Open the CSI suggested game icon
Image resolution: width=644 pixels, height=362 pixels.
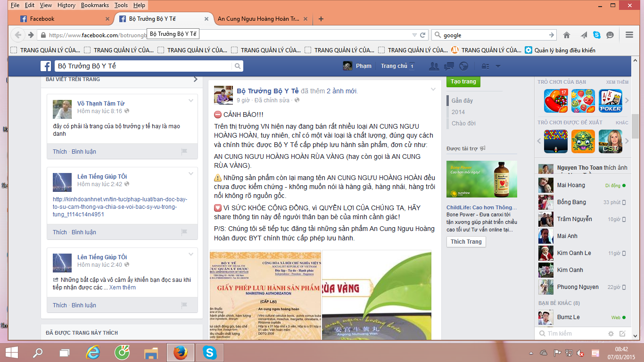tap(611, 141)
